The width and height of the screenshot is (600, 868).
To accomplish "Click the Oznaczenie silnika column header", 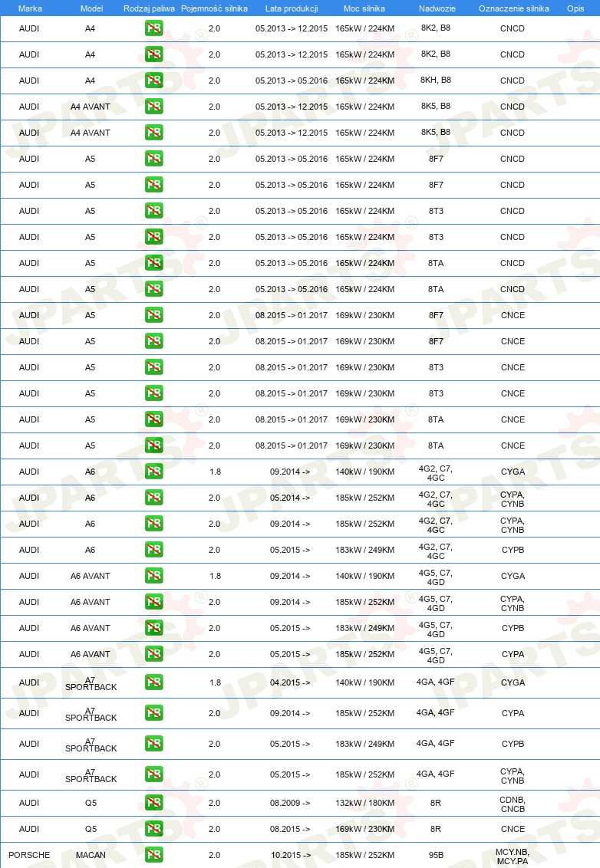I will (513, 8).
